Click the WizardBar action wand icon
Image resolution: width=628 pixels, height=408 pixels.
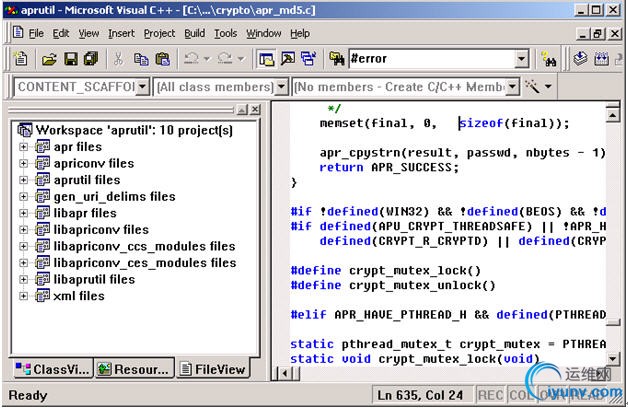pos(532,86)
